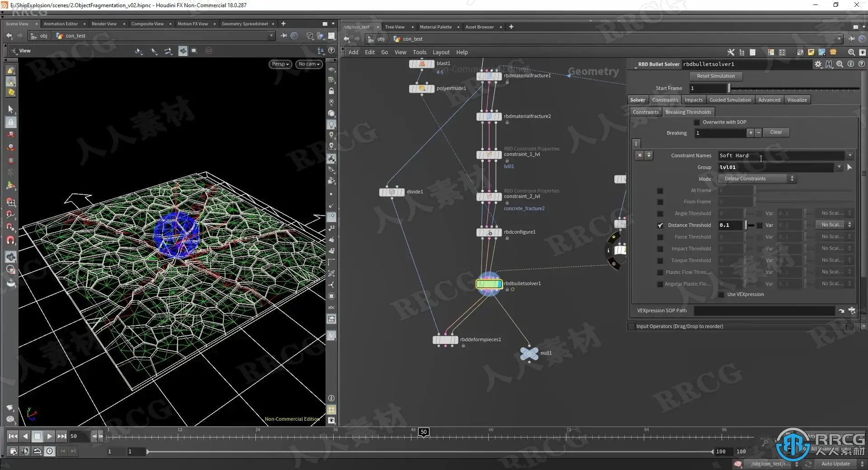Open the node help H icon menu
Viewport: 868px width, 470px height.
(x=829, y=64)
